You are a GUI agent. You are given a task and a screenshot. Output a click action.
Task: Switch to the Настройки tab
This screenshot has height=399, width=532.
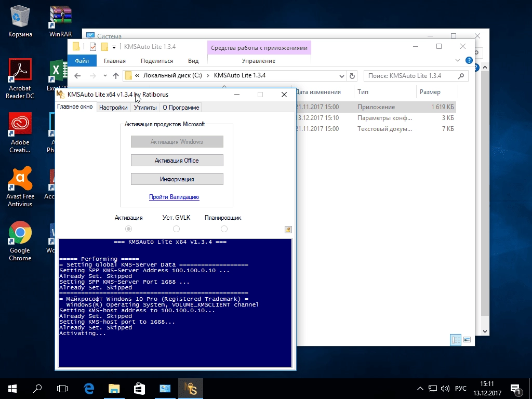coord(113,108)
